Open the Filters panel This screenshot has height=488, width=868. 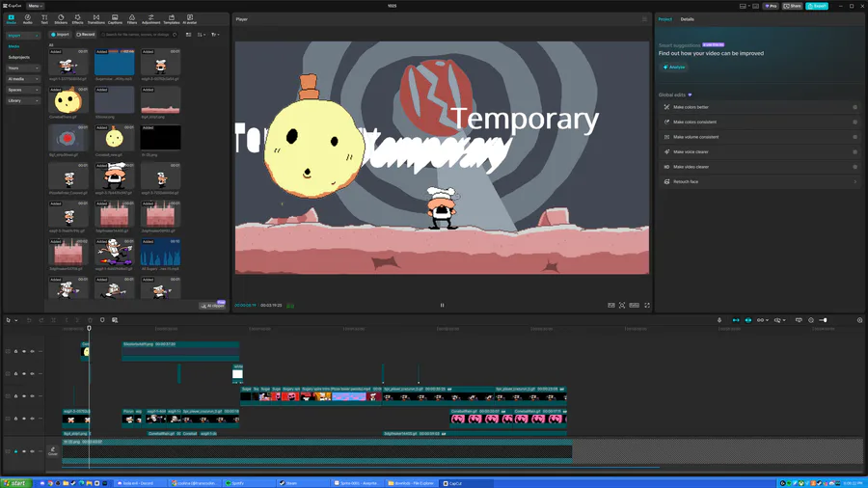pos(132,19)
